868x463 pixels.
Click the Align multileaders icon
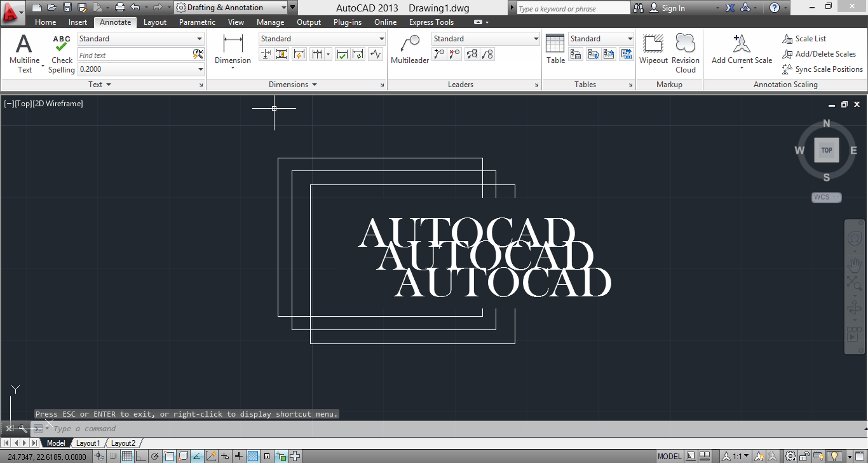click(471, 54)
